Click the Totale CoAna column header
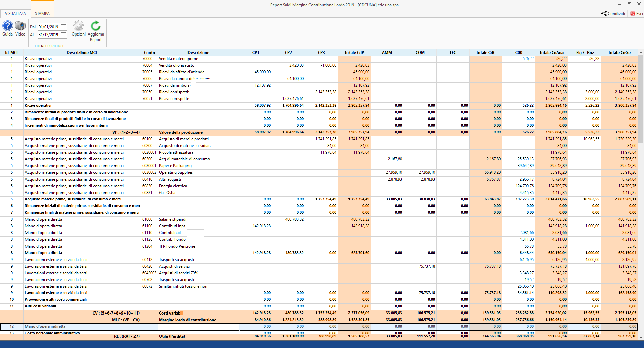The width and height of the screenshot is (644, 348). pyautogui.click(x=551, y=53)
